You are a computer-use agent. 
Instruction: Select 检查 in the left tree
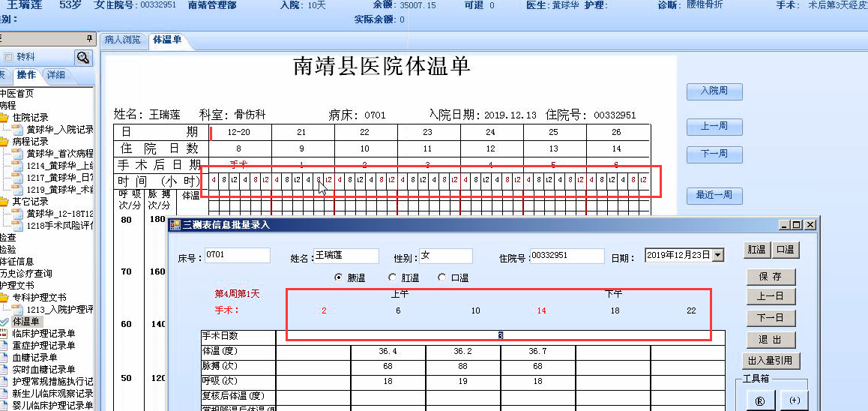coord(7,238)
